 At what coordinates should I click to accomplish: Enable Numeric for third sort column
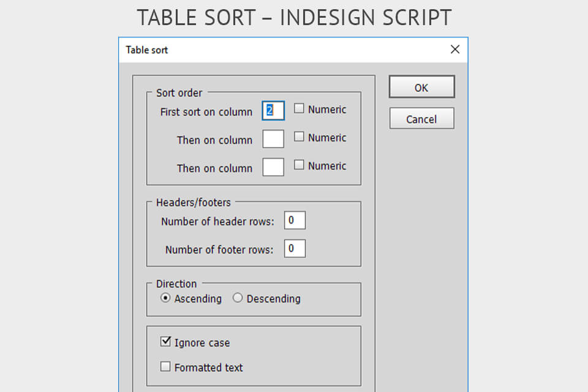[298, 164]
